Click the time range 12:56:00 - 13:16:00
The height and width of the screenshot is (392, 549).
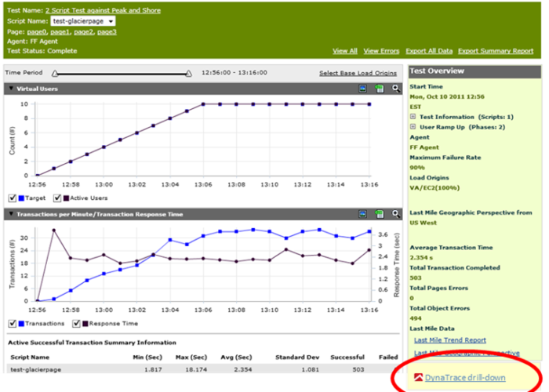235,72
